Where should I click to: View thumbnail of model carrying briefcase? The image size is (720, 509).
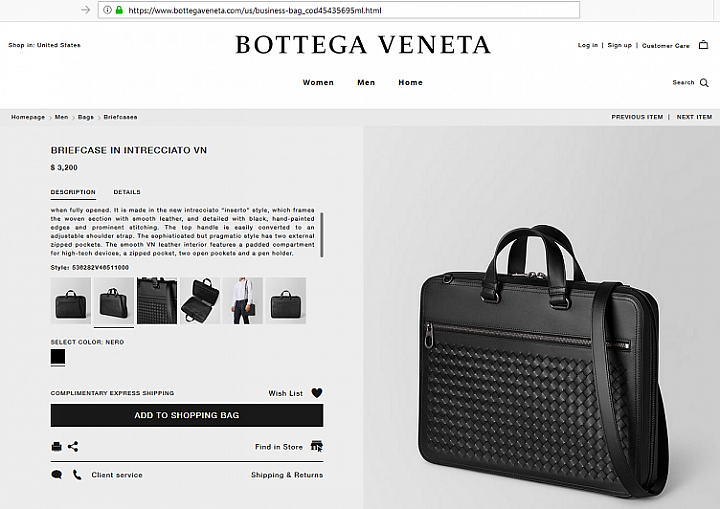(x=243, y=300)
